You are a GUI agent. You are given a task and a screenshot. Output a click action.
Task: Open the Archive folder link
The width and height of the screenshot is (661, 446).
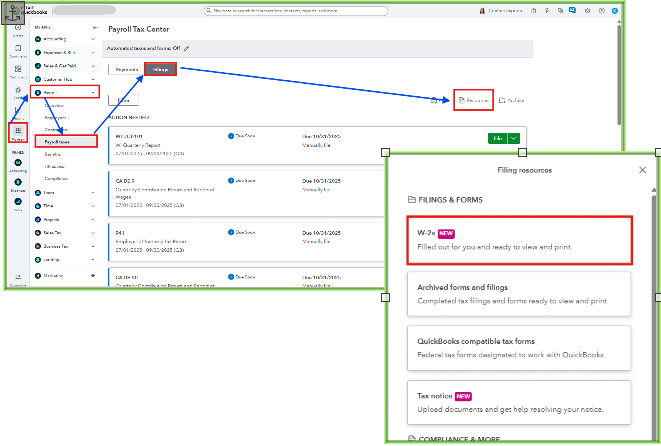click(511, 100)
